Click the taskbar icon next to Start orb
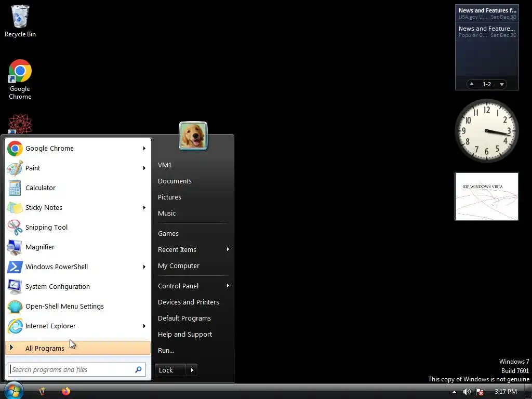This screenshot has width=532, height=399. [42, 391]
